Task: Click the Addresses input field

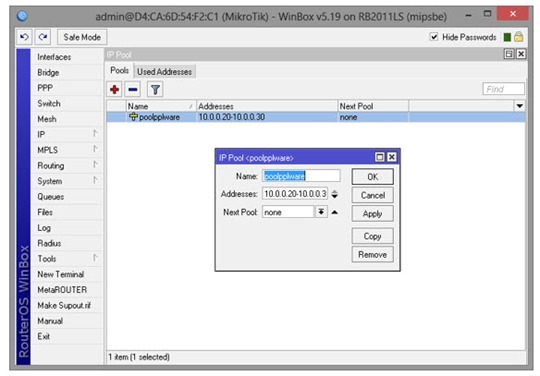Action: 295,194
